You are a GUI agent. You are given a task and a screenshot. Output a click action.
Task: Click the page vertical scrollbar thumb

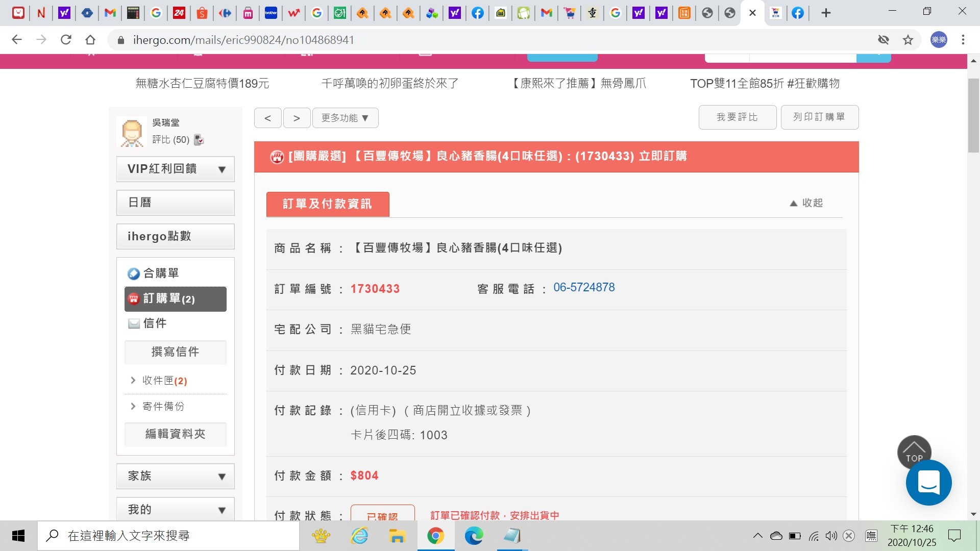(973, 115)
